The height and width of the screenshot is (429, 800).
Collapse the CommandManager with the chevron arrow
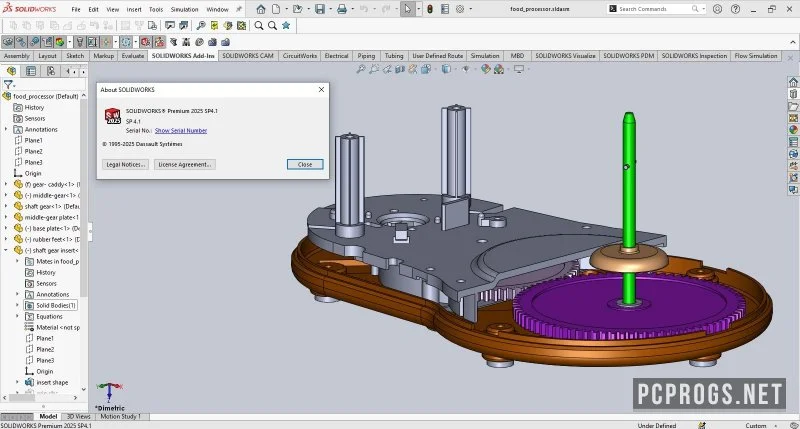point(793,42)
